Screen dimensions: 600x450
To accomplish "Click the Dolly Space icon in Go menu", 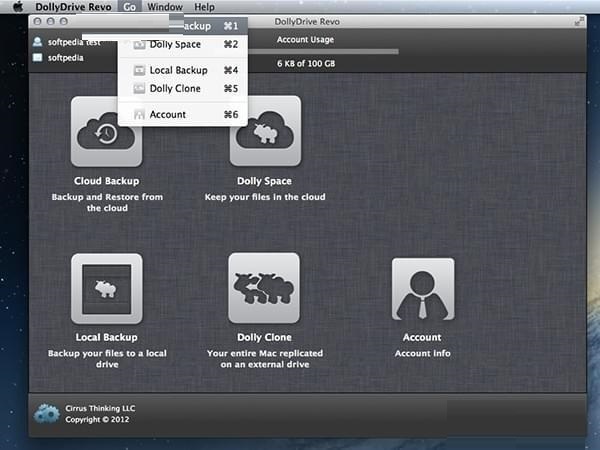I will click(139, 44).
